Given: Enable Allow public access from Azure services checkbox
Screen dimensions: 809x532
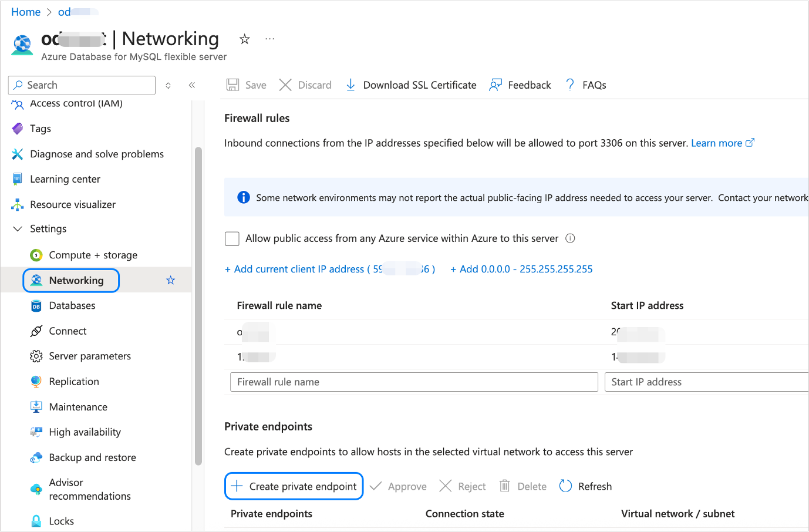Looking at the screenshot, I should pyautogui.click(x=232, y=238).
